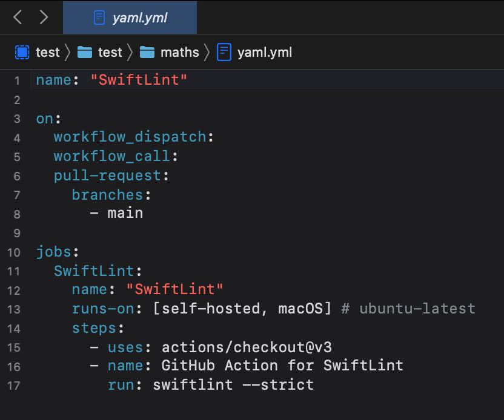
Task: Click the jobs key on line 10
Action: tap(53, 252)
